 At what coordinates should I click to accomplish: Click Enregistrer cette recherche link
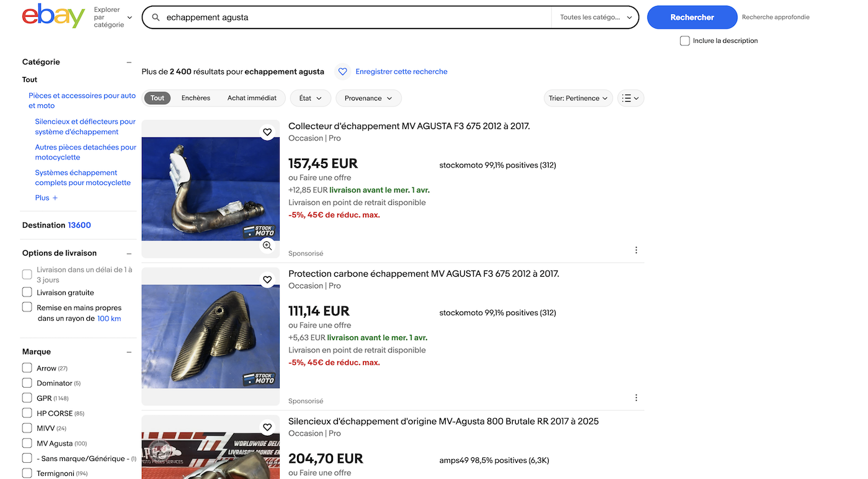tap(401, 72)
